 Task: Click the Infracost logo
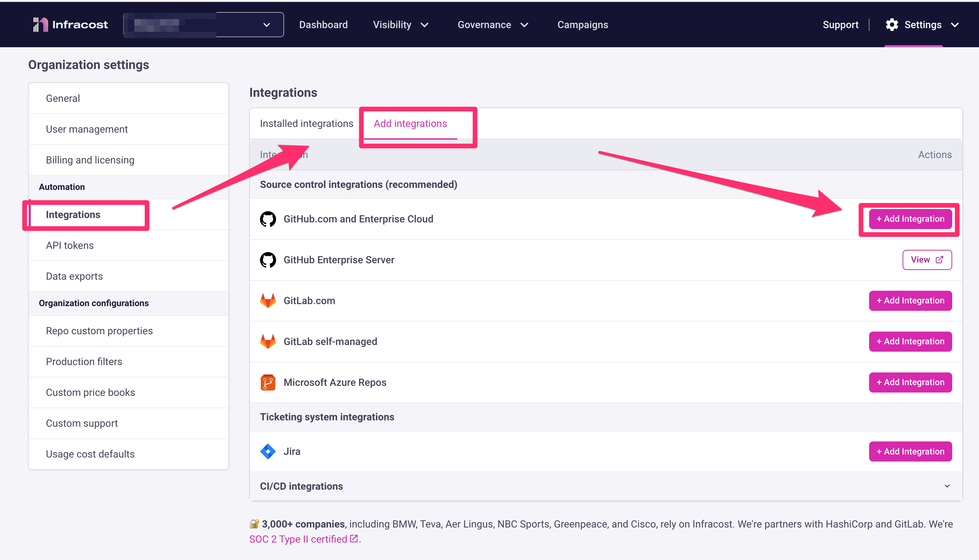point(70,24)
